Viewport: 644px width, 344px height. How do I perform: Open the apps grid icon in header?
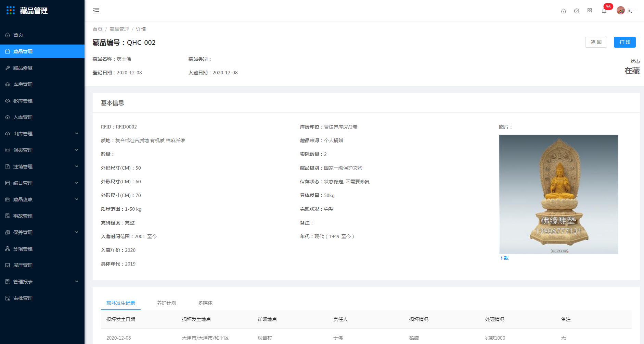590,11
